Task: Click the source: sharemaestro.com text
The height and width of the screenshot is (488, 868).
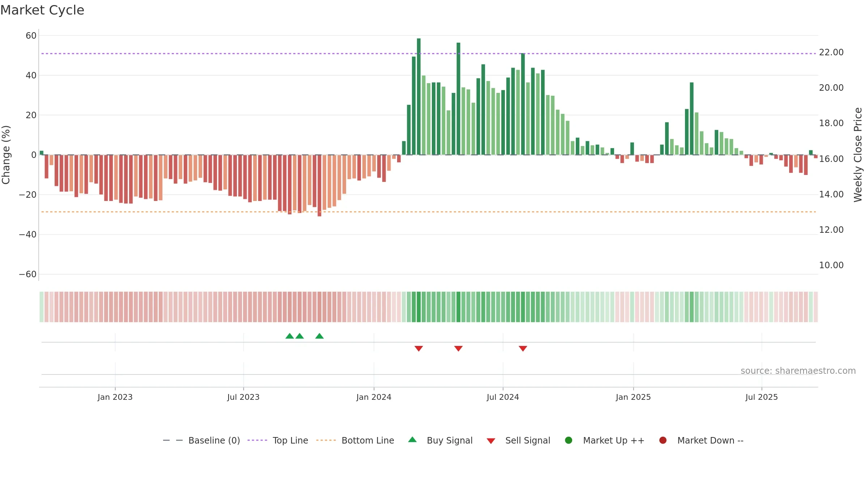Action: [x=798, y=371]
